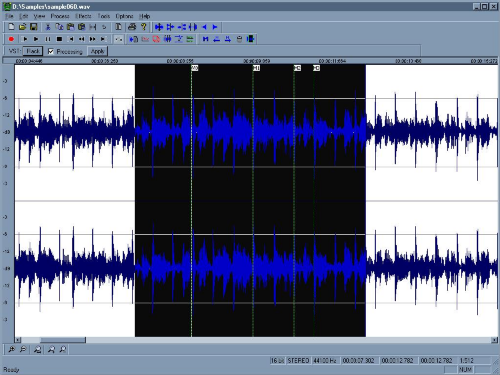Rewind using the double left arrow button
The image size is (500, 375).
pyautogui.click(x=81, y=39)
